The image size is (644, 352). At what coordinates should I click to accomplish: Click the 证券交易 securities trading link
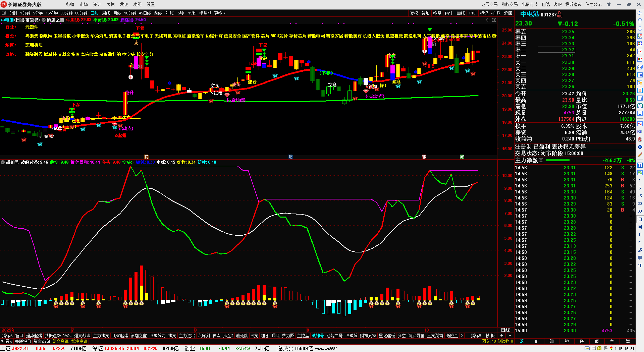[x=489, y=4]
